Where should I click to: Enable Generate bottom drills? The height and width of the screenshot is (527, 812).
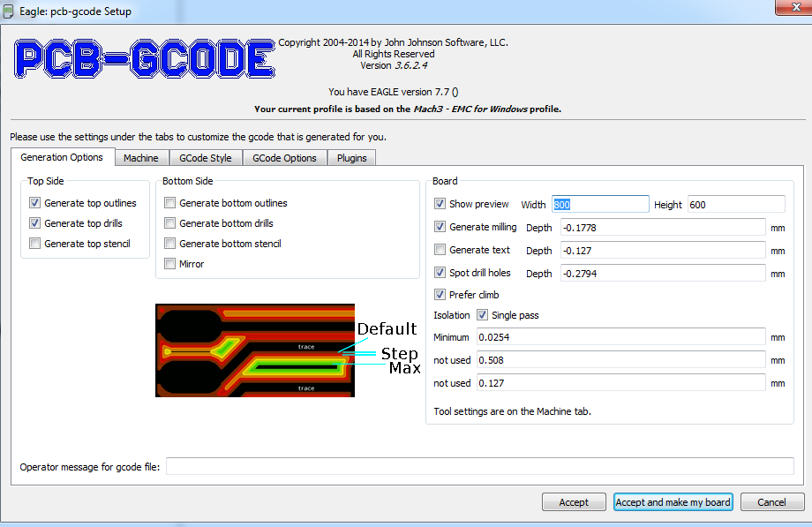(x=169, y=222)
